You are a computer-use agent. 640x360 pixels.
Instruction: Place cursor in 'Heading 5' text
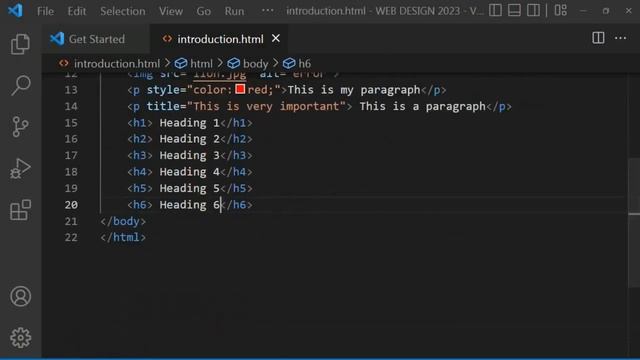pos(189,189)
